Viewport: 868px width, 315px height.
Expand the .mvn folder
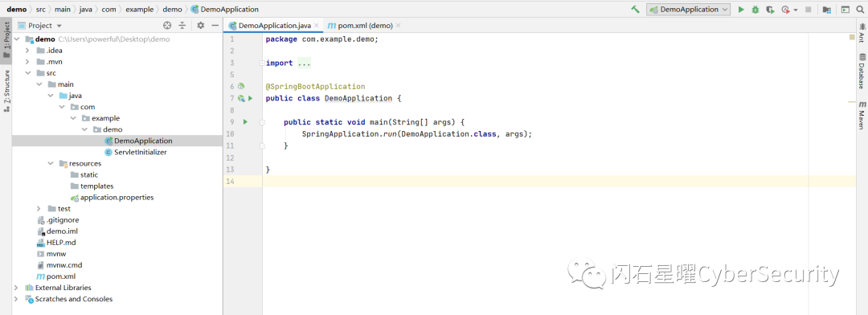(27, 62)
